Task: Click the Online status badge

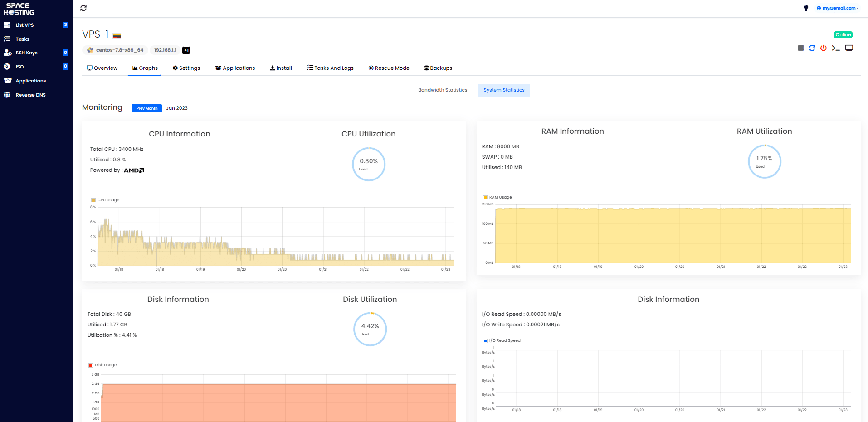Action: 843,35
